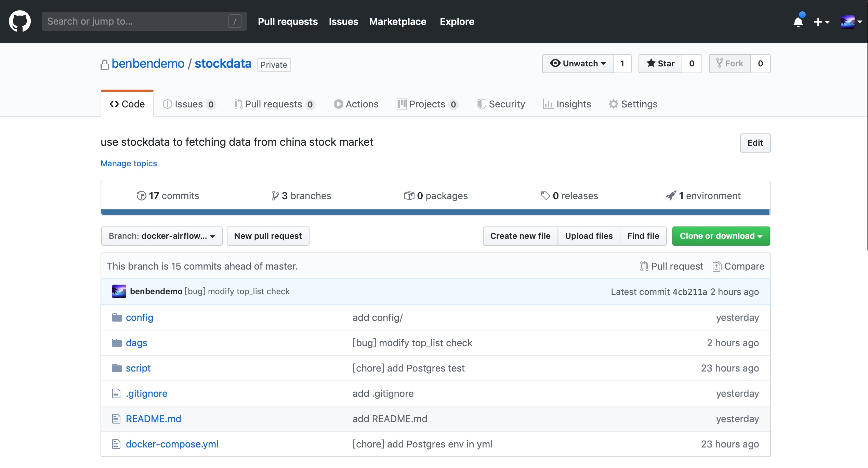This screenshot has width=868, height=468.
Task: Open the plus create-new dropdown
Action: pos(821,22)
